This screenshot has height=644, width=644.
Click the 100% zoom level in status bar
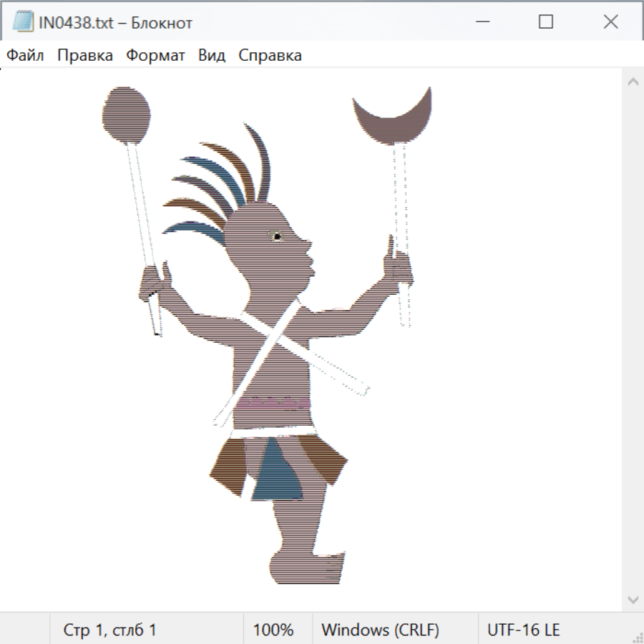tap(273, 630)
